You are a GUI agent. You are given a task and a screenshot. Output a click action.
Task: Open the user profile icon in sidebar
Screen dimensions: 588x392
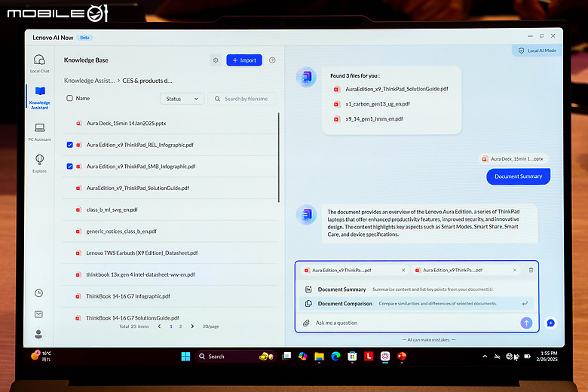point(38,334)
